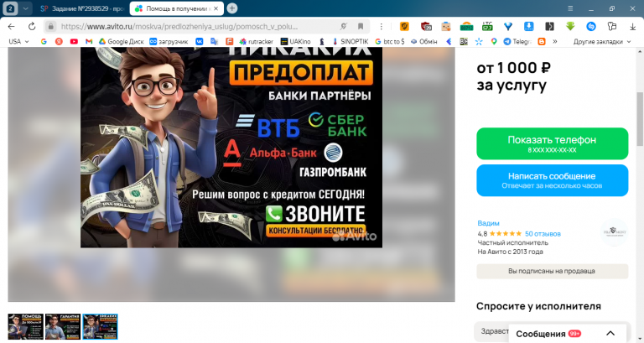The image size is (644, 343).
Task: Open the tab counter button showing 2
Action: (x=11, y=8)
